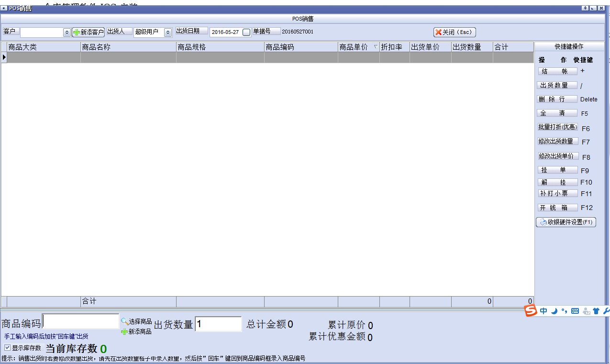This screenshot has height=364, width=610.
Task: Click the 新添客户 button
Action: [89, 32]
